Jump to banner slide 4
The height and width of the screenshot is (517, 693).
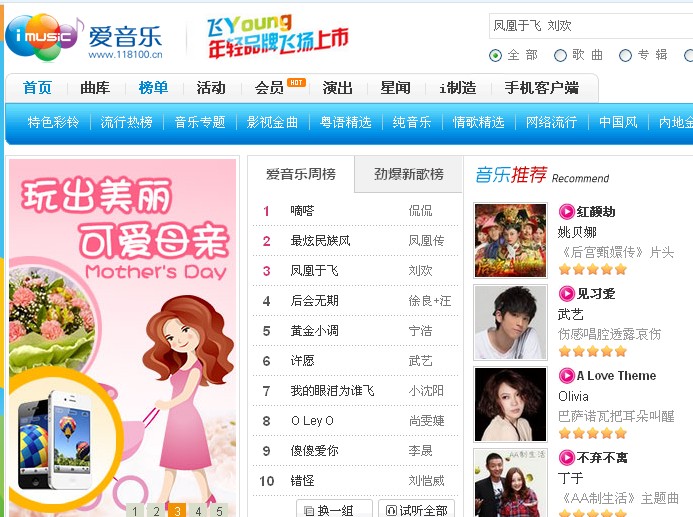tap(198, 510)
